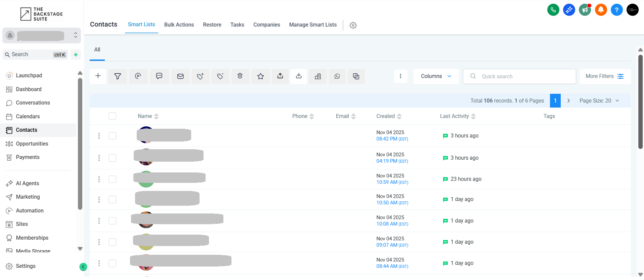Click the Delete trash can icon
The image size is (644, 280).
point(240,76)
